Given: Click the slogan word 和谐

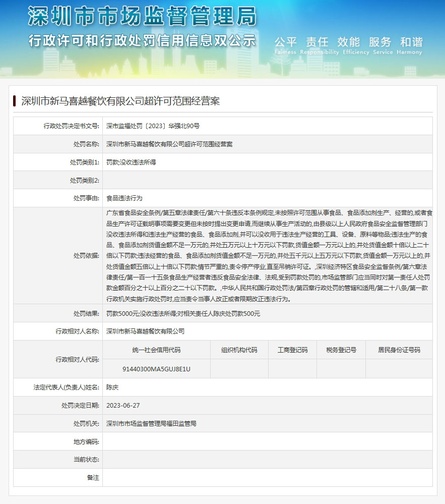Looking at the screenshot, I should (x=411, y=42).
